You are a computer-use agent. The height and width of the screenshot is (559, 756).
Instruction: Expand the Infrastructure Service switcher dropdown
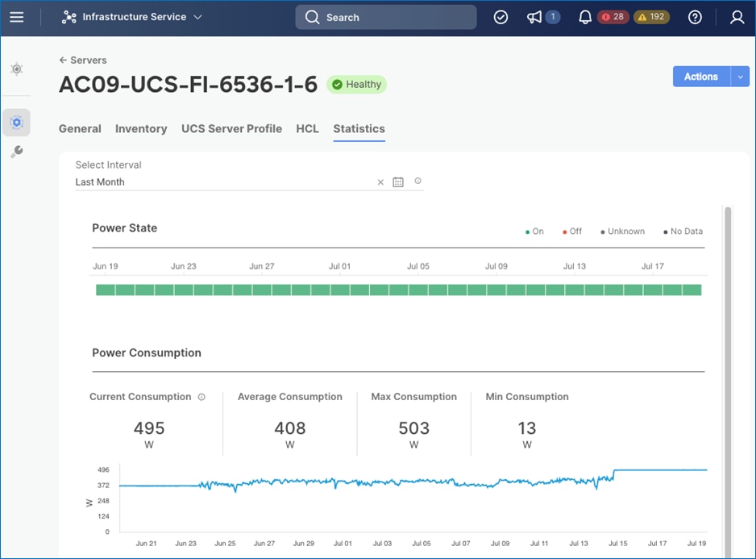(x=197, y=17)
